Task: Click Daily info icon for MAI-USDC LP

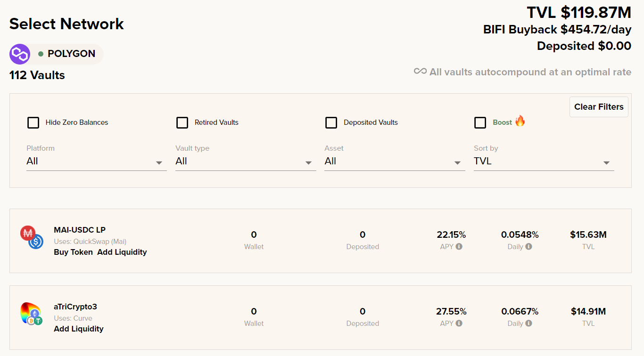Action: tap(528, 246)
